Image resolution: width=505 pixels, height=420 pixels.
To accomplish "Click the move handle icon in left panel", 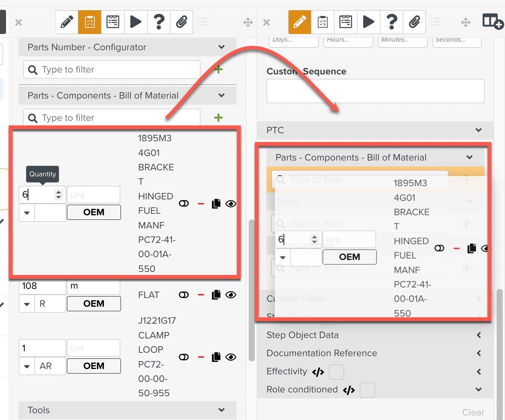I will (248, 22).
